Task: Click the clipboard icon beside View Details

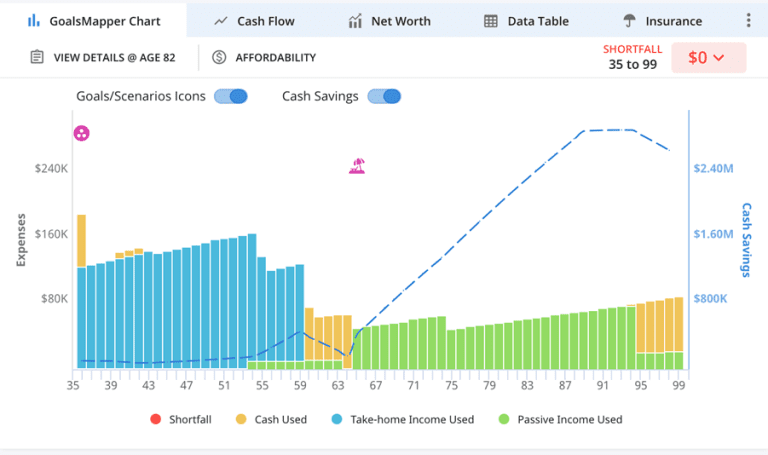Action: [x=37, y=58]
